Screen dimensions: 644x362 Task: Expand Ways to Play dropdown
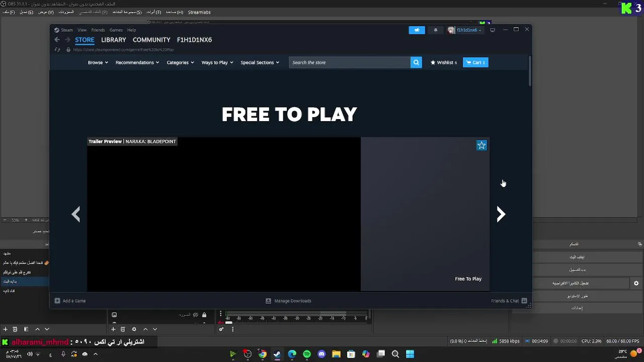tap(217, 62)
